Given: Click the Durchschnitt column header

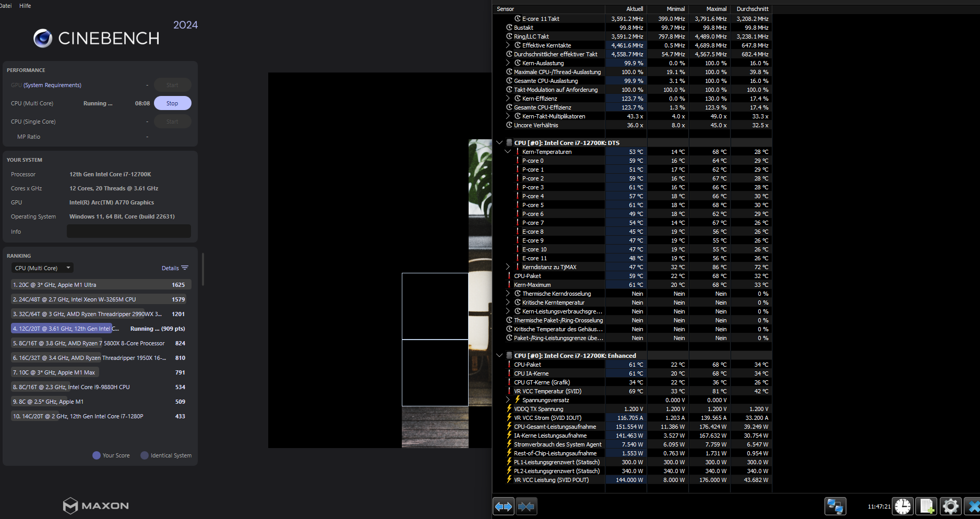Looking at the screenshot, I should point(751,9).
